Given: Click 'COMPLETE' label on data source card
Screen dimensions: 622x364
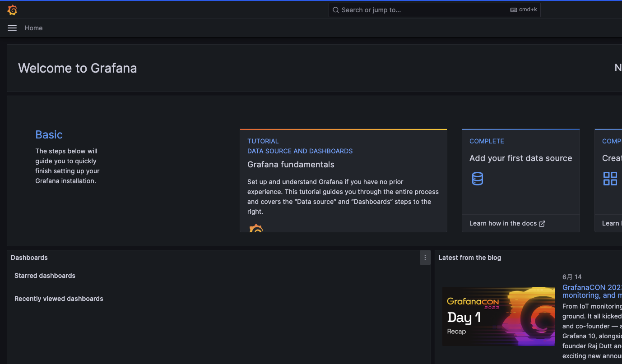Looking at the screenshot, I should pyautogui.click(x=487, y=141).
